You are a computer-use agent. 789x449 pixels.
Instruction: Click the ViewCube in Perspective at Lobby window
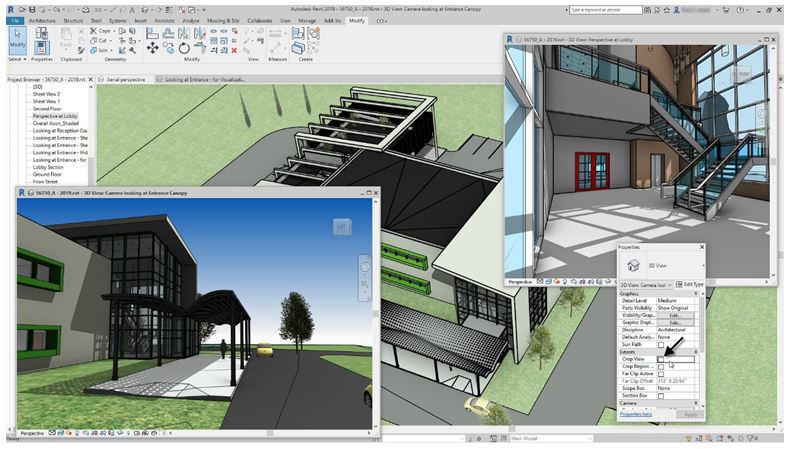pyautogui.click(x=740, y=74)
